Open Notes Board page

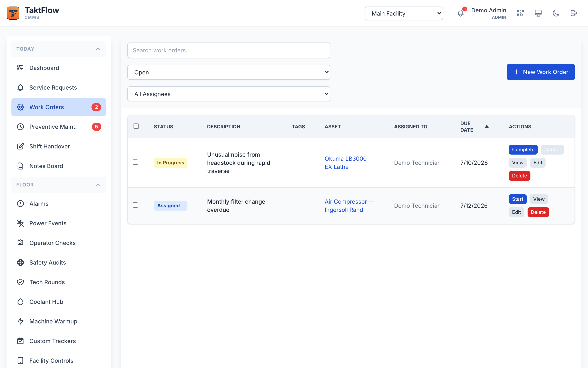[x=59, y=166]
